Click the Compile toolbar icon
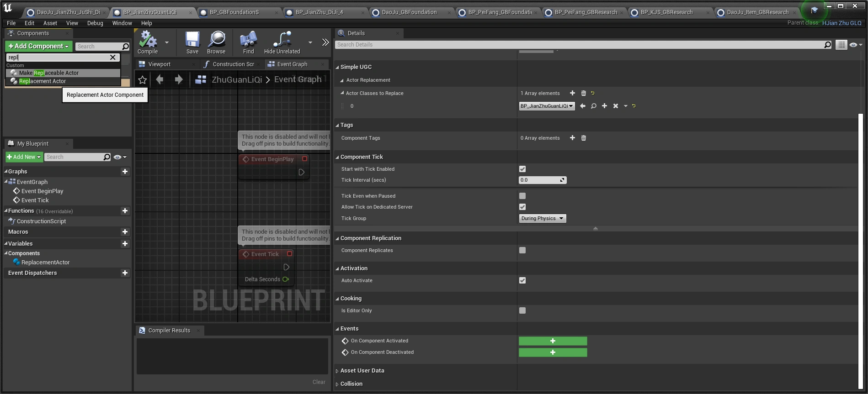 (148, 40)
